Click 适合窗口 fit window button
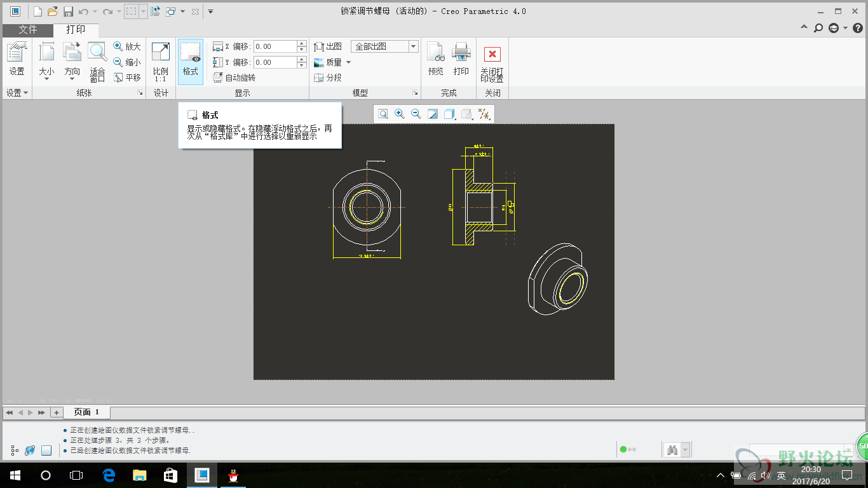 pos(97,62)
